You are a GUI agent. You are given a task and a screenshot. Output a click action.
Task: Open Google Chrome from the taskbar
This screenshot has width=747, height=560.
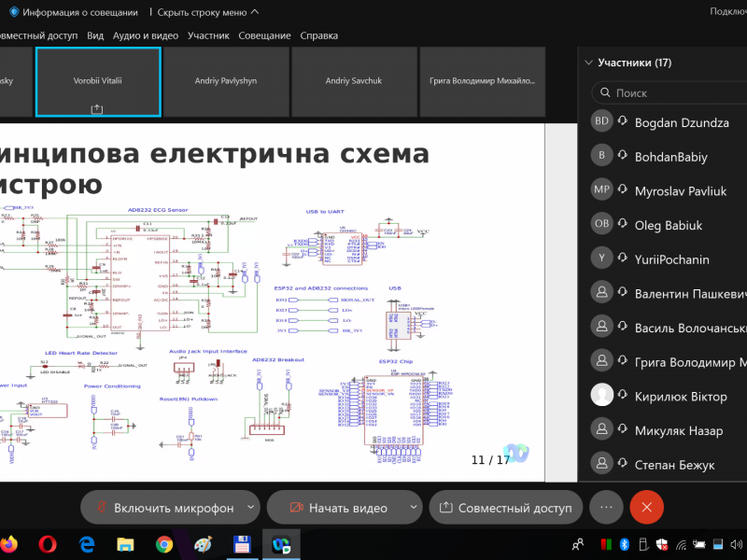coord(164,543)
